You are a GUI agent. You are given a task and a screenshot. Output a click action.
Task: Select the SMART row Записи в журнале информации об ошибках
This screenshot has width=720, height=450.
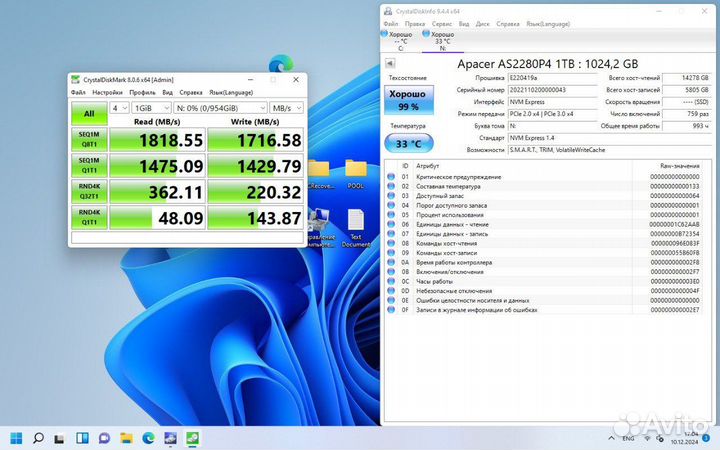[546, 310]
